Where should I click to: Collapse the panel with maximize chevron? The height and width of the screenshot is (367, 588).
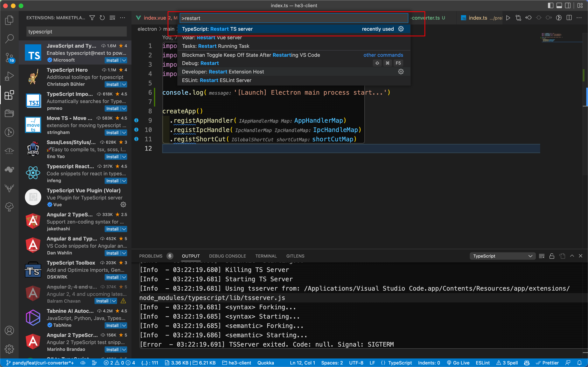pyautogui.click(x=572, y=256)
